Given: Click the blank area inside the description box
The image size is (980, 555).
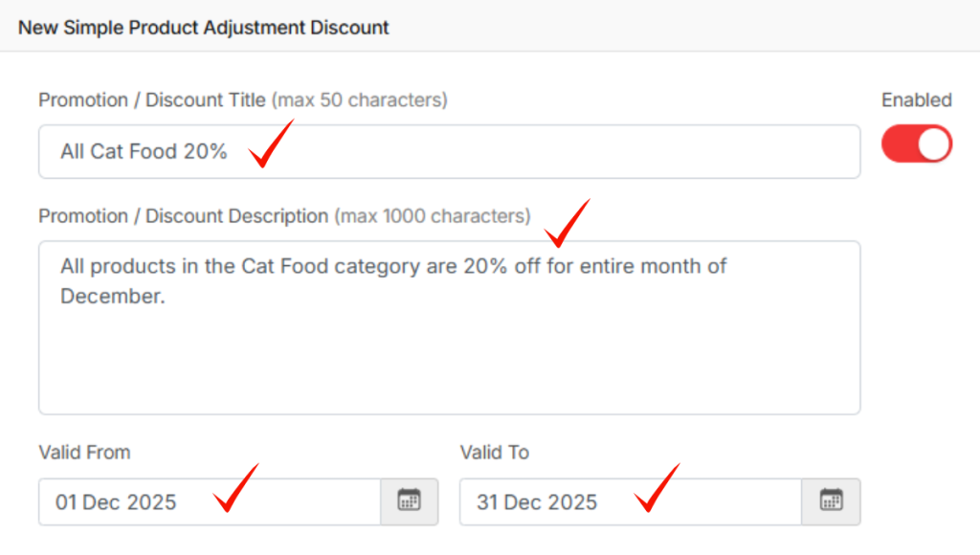Looking at the screenshot, I should [448, 364].
